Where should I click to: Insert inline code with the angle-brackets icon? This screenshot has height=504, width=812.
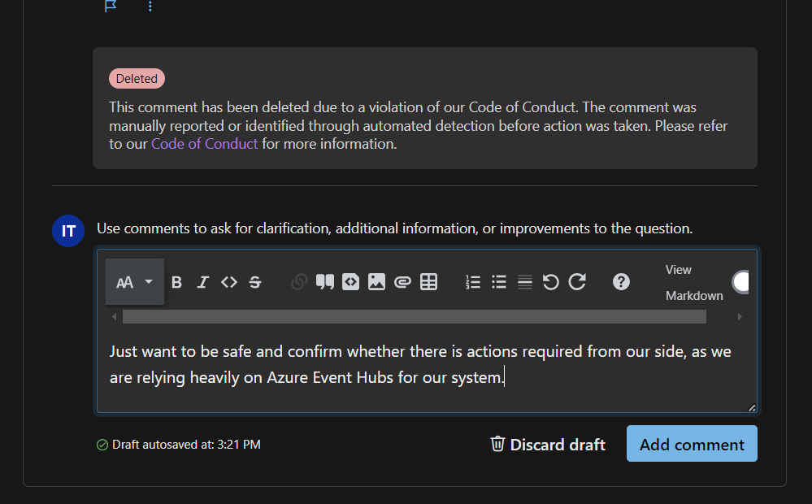[229, 282]
